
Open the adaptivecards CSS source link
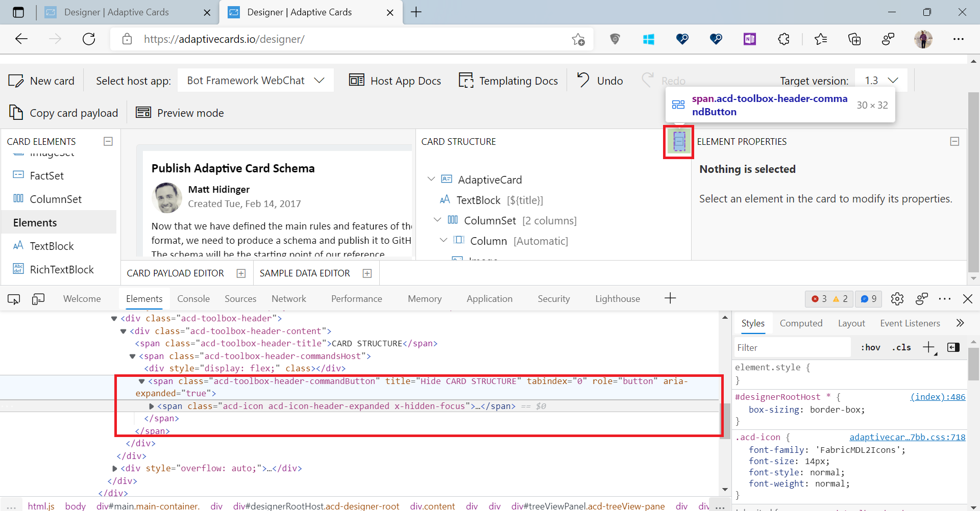tap(907, 437)
